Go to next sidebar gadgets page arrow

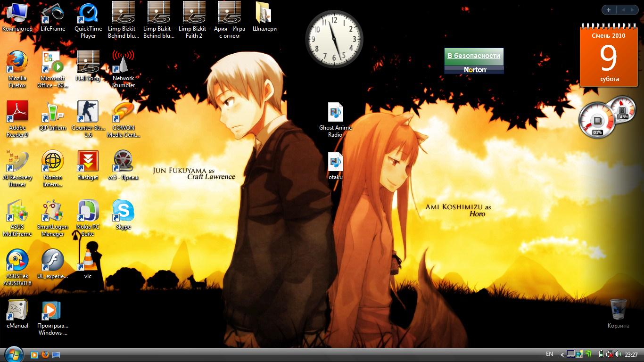point(633,10)
